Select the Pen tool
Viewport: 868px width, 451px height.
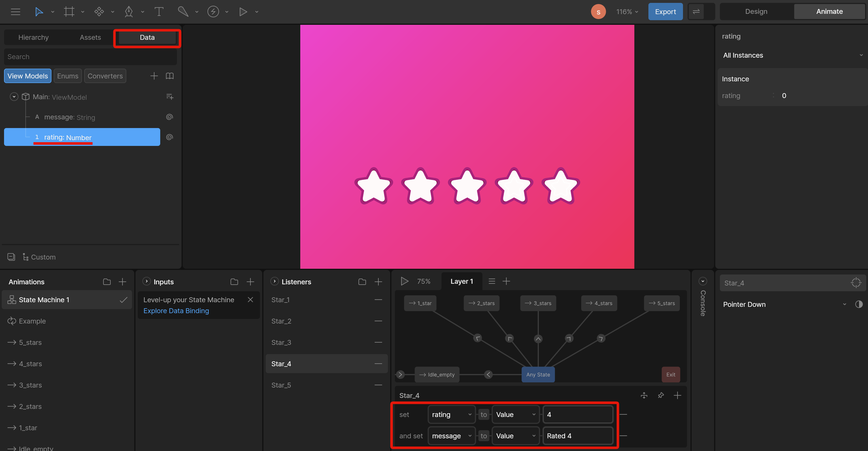(129, 12)
